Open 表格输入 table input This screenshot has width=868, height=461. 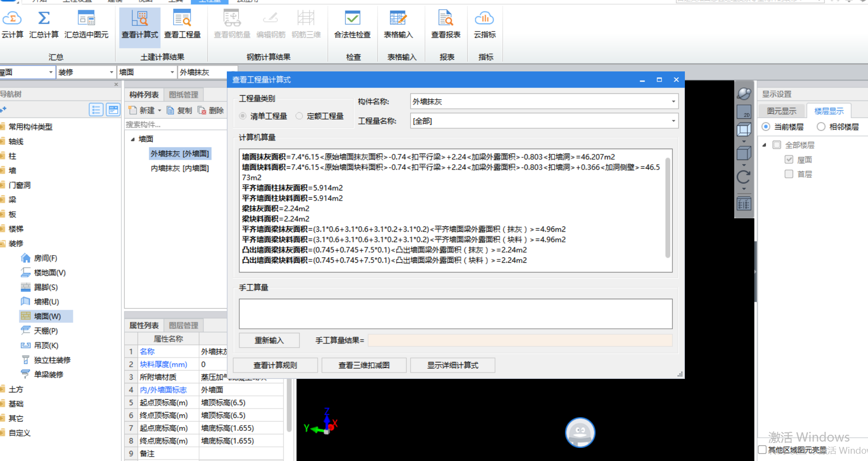coord(398,25)
